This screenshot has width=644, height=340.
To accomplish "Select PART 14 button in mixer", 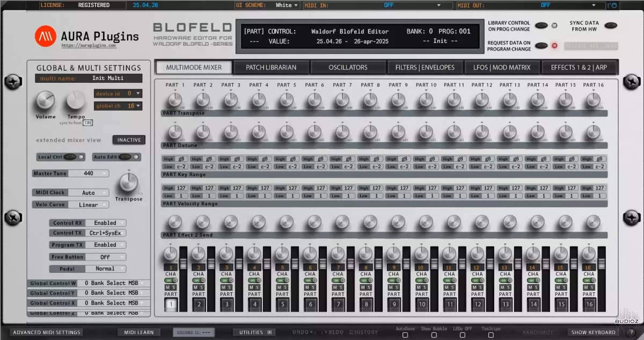I will point(533,305).
